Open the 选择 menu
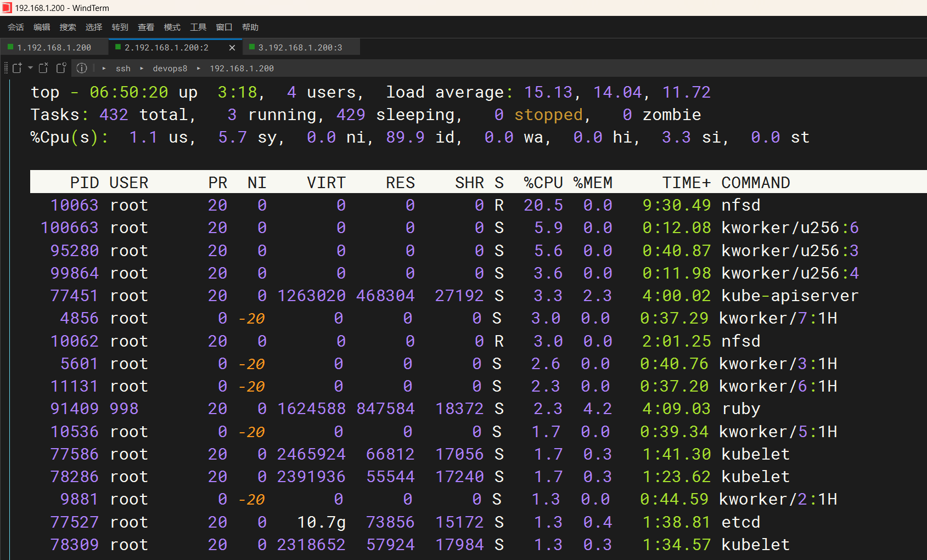The image size is (927, 560). (x=94, y=27)
